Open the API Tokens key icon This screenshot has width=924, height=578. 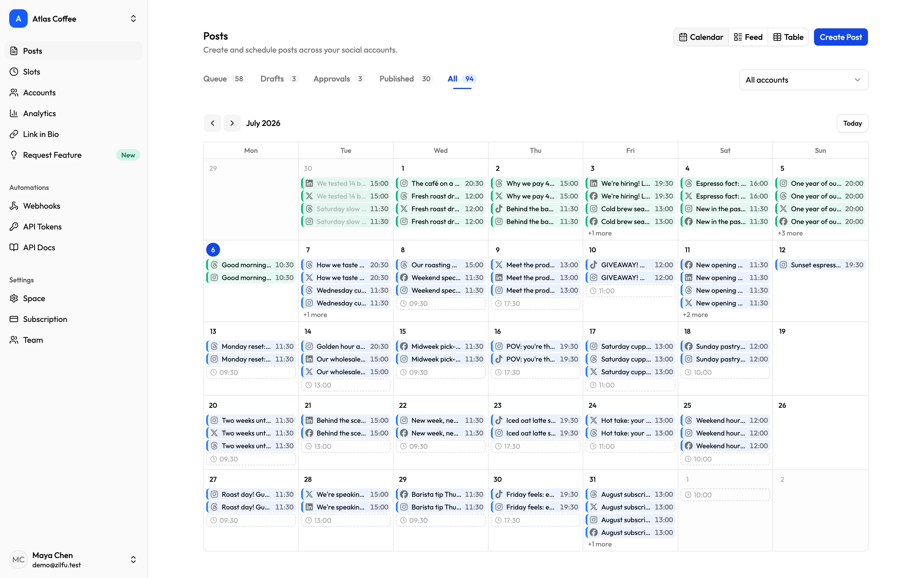tap(14, 227)
